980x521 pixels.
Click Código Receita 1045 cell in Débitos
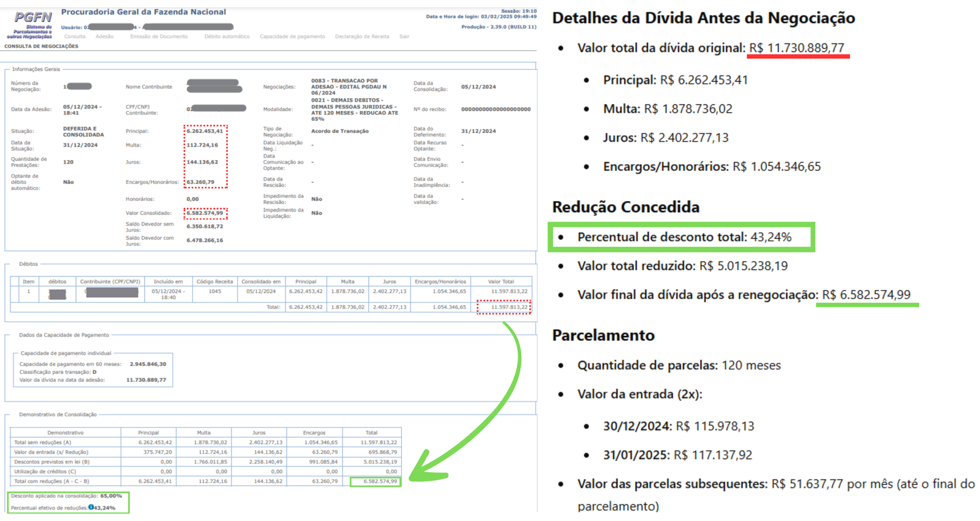tap(214, 292)
